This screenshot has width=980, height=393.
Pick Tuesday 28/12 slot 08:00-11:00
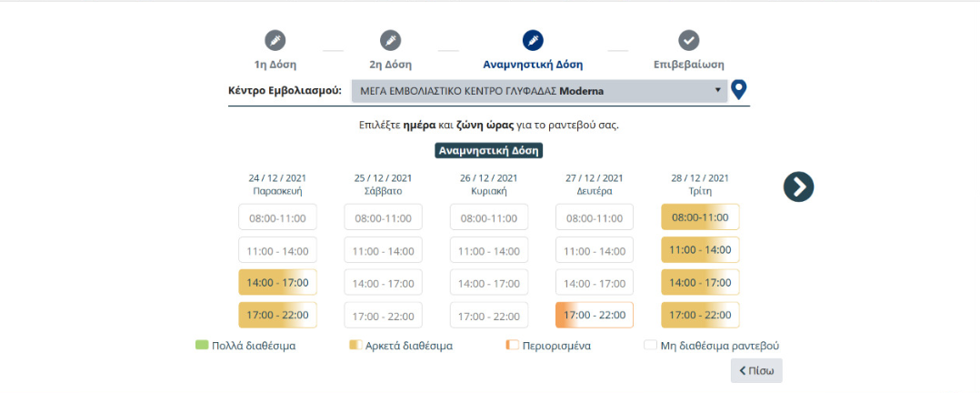[x=699, y=217]
